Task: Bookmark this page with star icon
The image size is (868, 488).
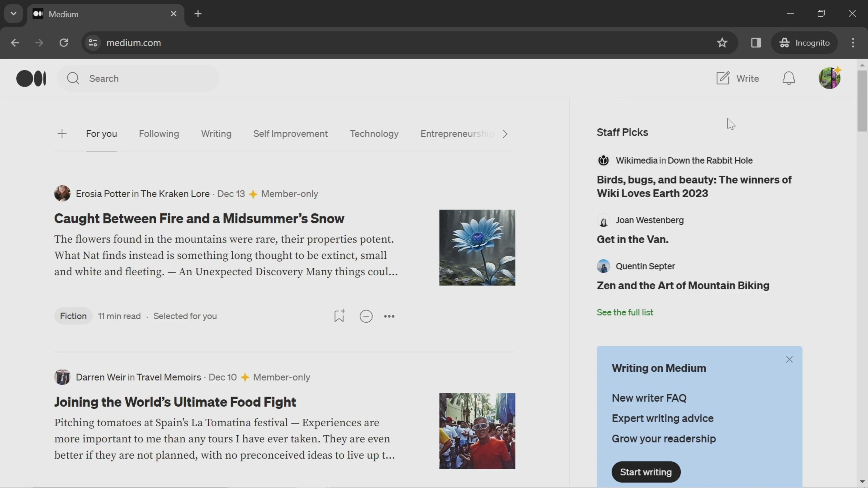Action: [x=722, y=43]
